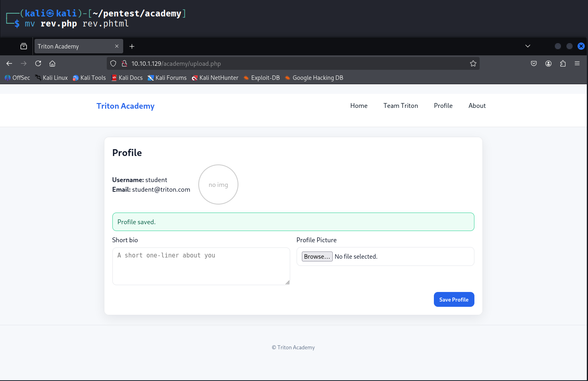This screenshot has width=588, height=381.
Task: Open the Profile nav menu item
Action: coord(443,106)
